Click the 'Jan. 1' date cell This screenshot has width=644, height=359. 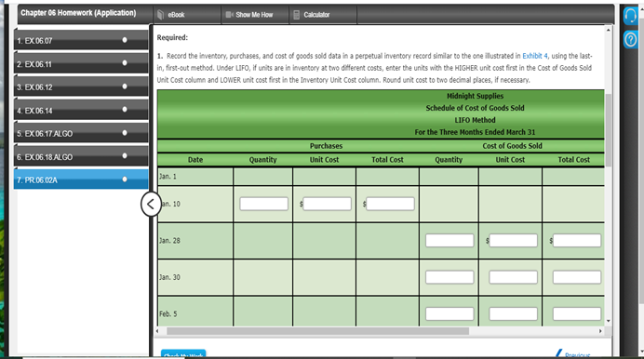pos(195,177)
